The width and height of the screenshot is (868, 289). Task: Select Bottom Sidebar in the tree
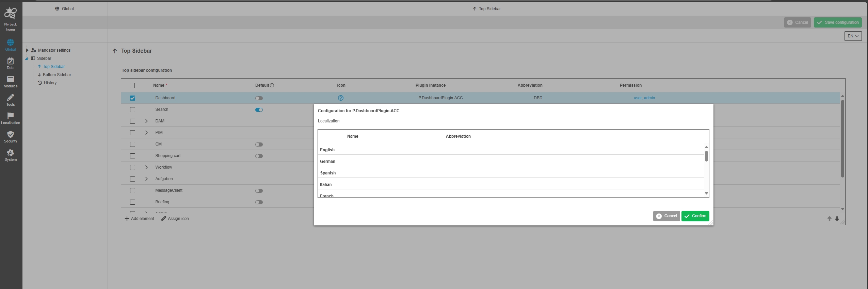(x=57, y=75)
